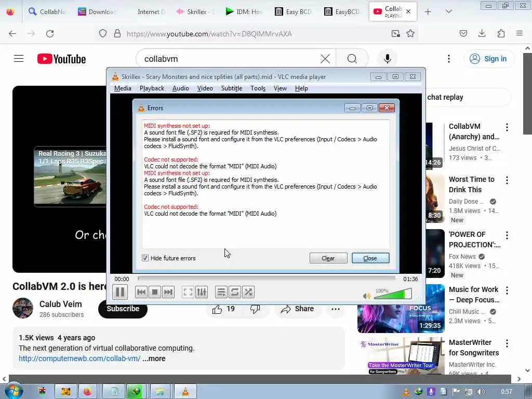Screen dimensions: 532x399
Task: Show the VLC playlist
Action: pyautogui.click(x=221, y=292)
